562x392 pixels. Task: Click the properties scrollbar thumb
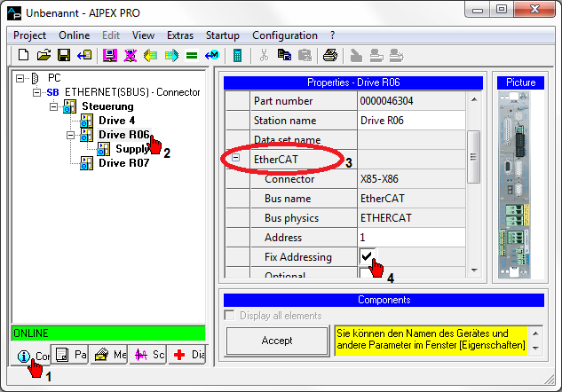click(x=474, y=157)
